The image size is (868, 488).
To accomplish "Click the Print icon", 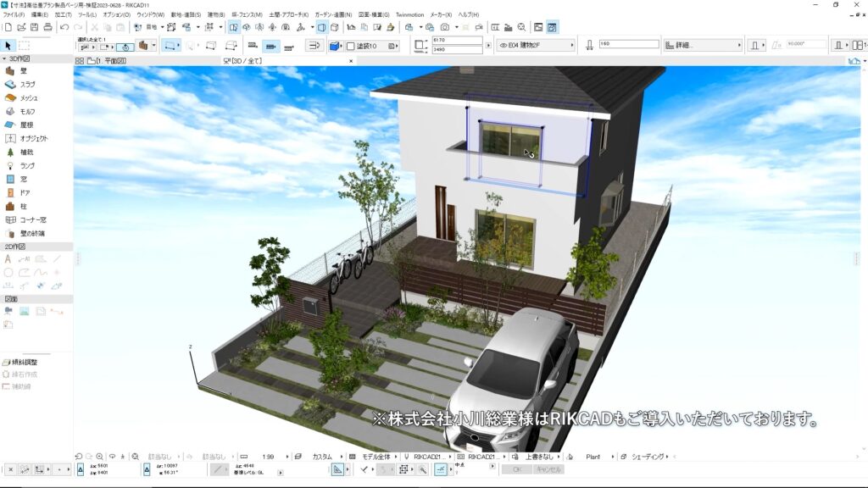I will [48, 27].
